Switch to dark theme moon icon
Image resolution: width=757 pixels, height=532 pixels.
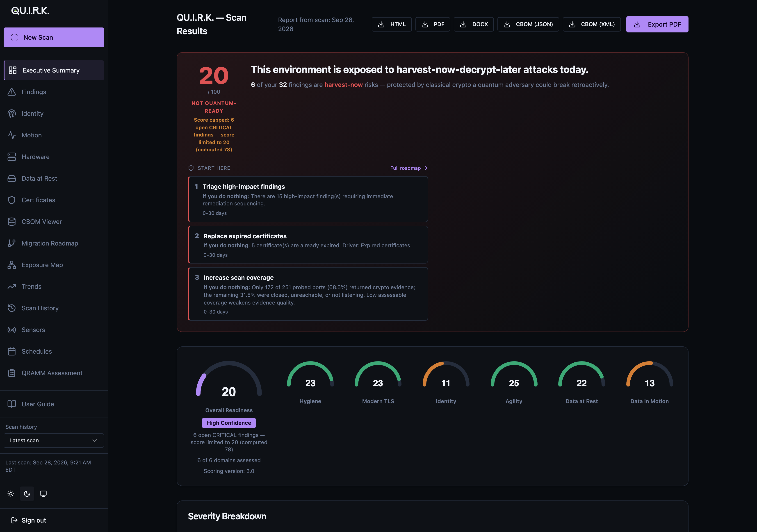(27, 494)
